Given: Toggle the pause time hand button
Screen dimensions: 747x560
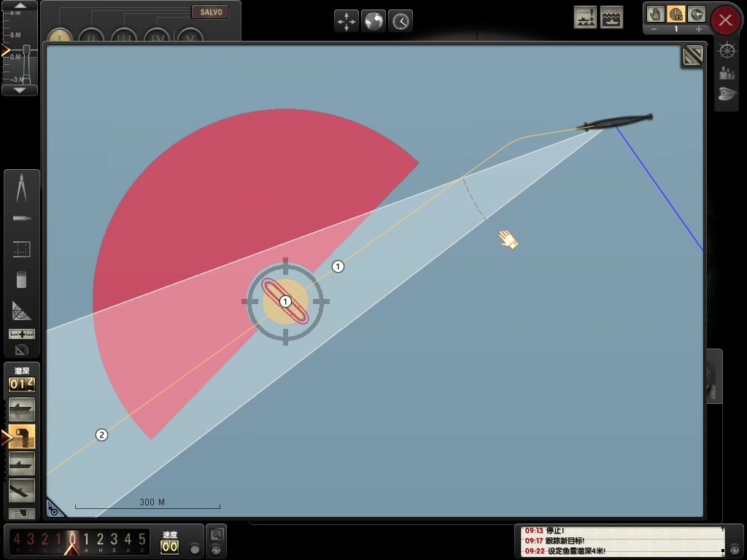Looking at the screenshot, I should tap(656, 14).
